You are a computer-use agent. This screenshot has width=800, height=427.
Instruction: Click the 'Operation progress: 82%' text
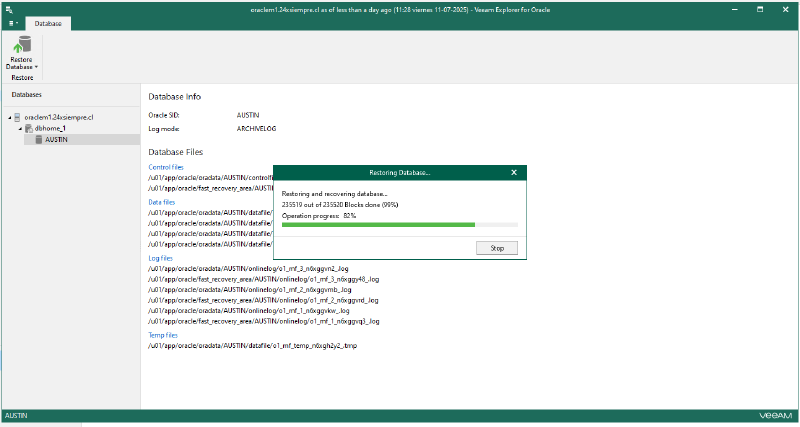pos(319,216)
